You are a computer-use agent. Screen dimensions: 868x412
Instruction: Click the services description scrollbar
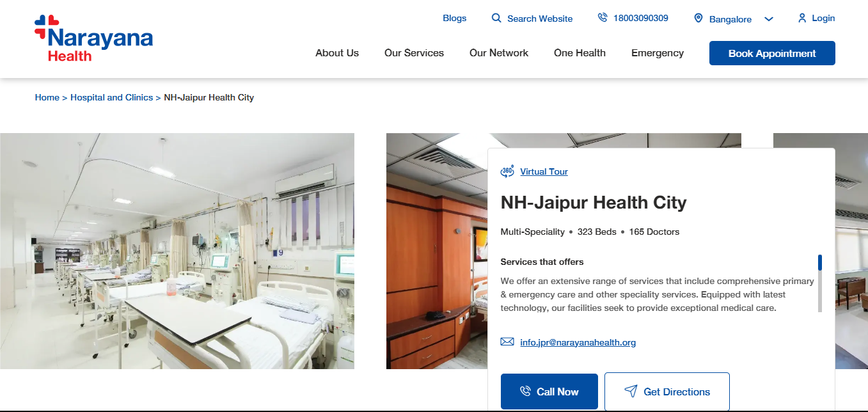pos(820,283)
